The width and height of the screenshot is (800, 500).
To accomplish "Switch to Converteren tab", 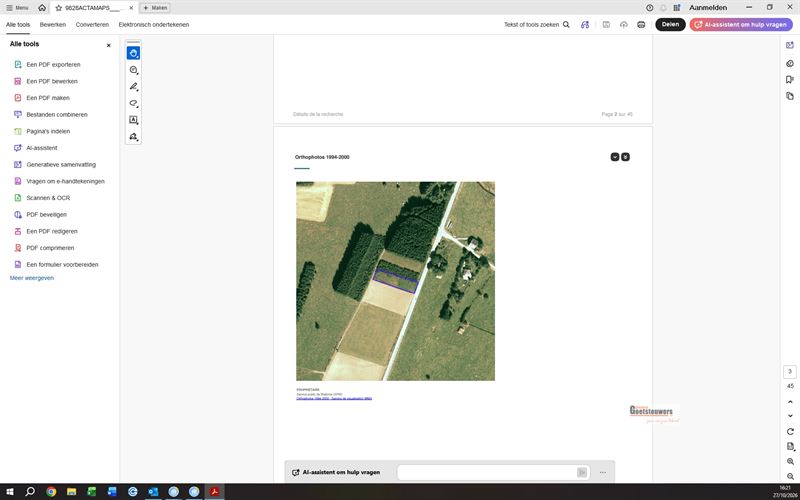I will coord(92,24).
